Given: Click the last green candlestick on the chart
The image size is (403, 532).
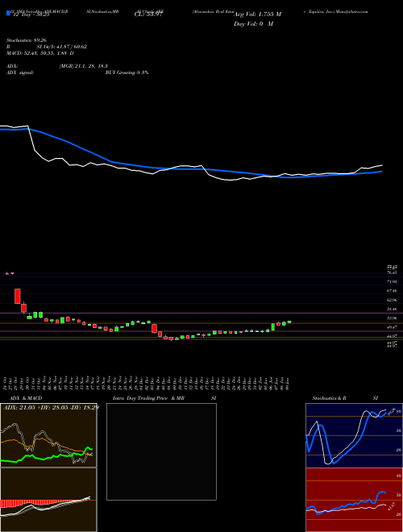Looking at the screenshot, I should [289, 322].
